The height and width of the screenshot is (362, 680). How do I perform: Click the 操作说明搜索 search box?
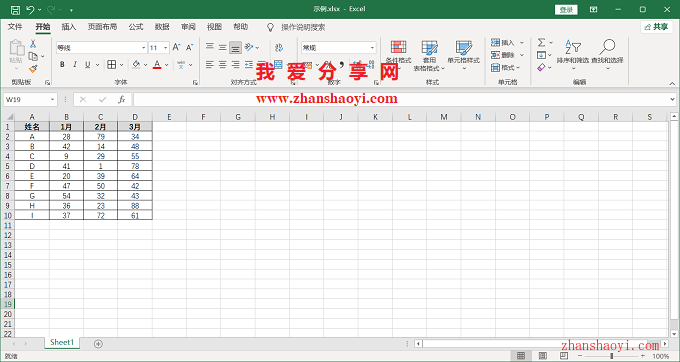tap(303, 27)
